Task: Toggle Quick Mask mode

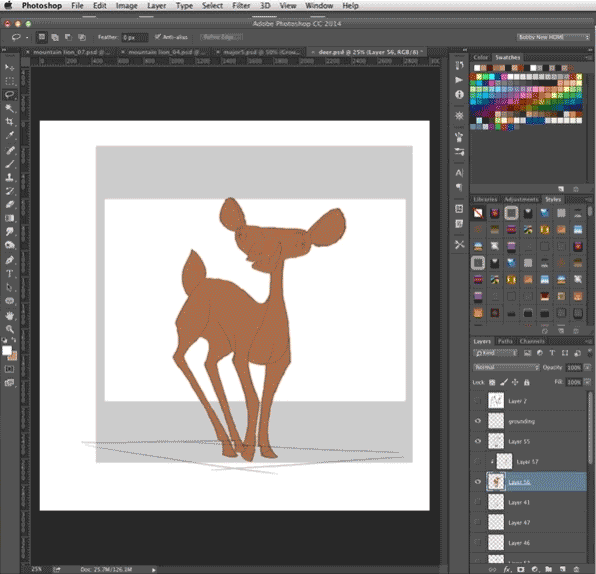Action: [10, 369]
